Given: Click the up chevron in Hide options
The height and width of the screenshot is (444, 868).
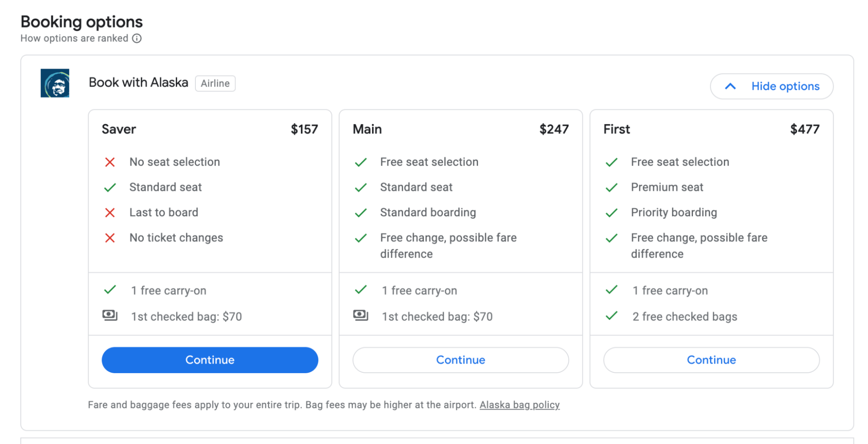Looking at the screenshot, I should click(730, 86).
